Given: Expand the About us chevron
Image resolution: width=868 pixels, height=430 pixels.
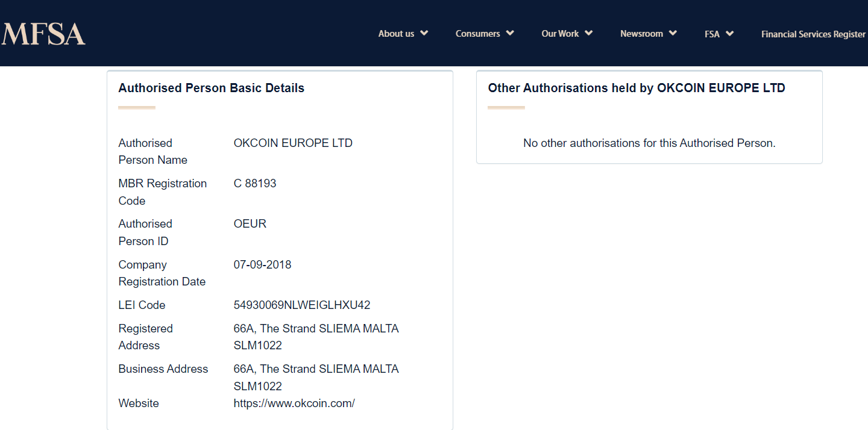Looking at the screenshot, I should click(424, 33).
